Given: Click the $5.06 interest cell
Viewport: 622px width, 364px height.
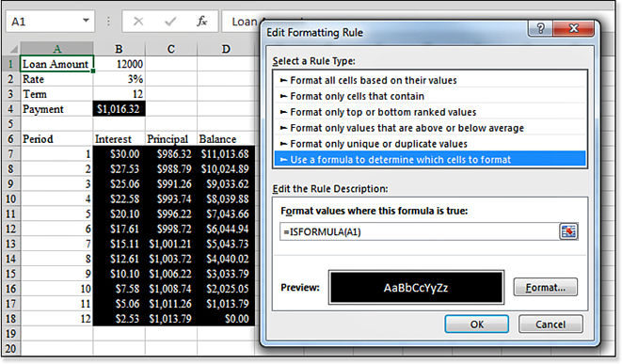Looking at the screenshot, I should [x=119, y=304].
